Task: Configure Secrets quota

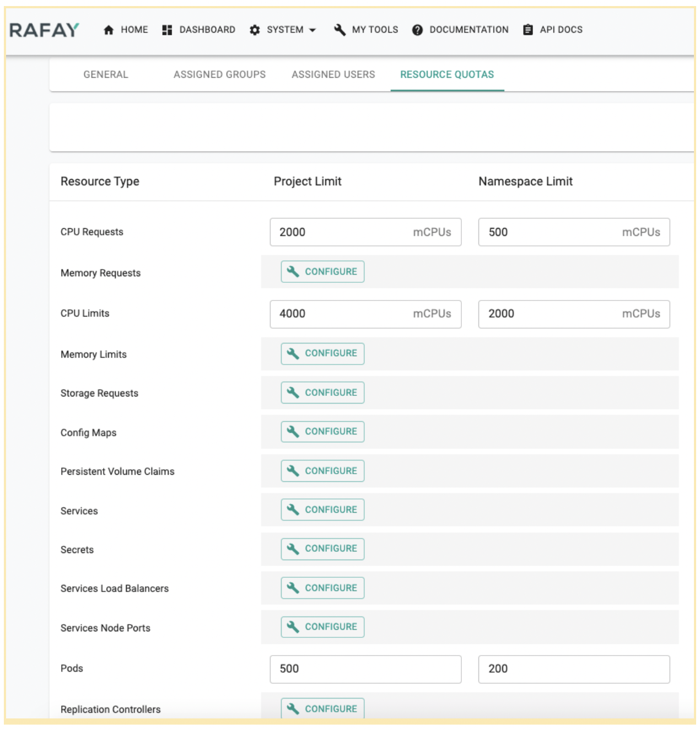Action: tap(322, 549)
